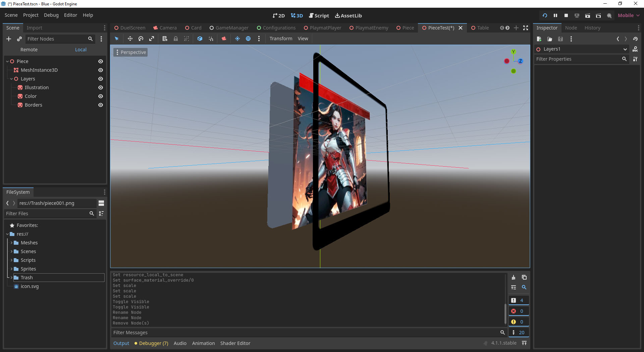The height and width of the screenshot is (352, 644).
Task: Expand the Meshes folder
Action: pyautogui.click(x=11, y=243)
